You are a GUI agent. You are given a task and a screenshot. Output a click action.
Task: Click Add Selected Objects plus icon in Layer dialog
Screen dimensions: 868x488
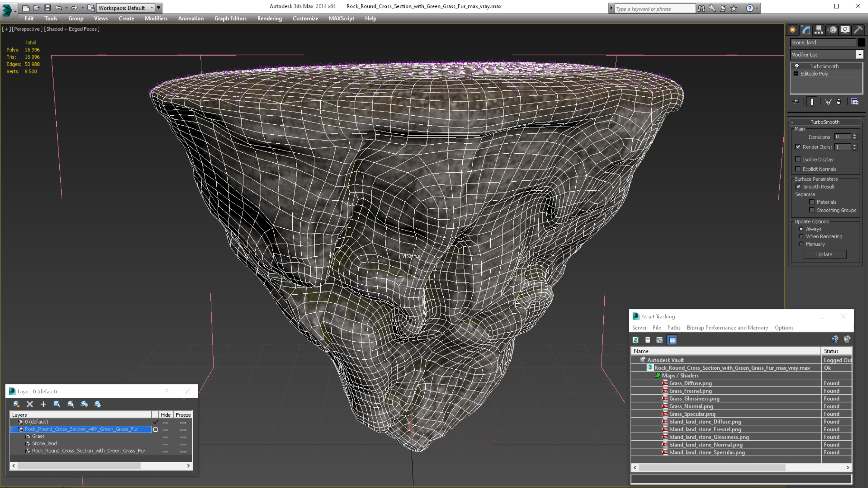[x=43, y=404]
